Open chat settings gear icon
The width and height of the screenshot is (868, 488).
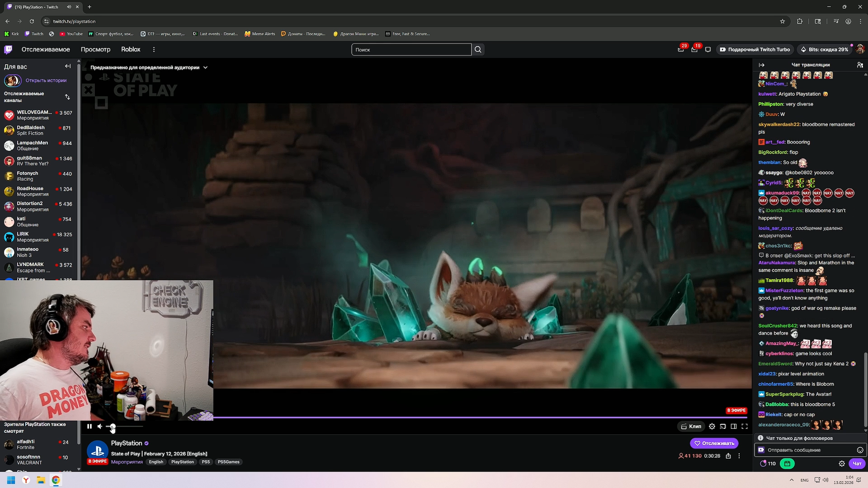tap(842, 464)
